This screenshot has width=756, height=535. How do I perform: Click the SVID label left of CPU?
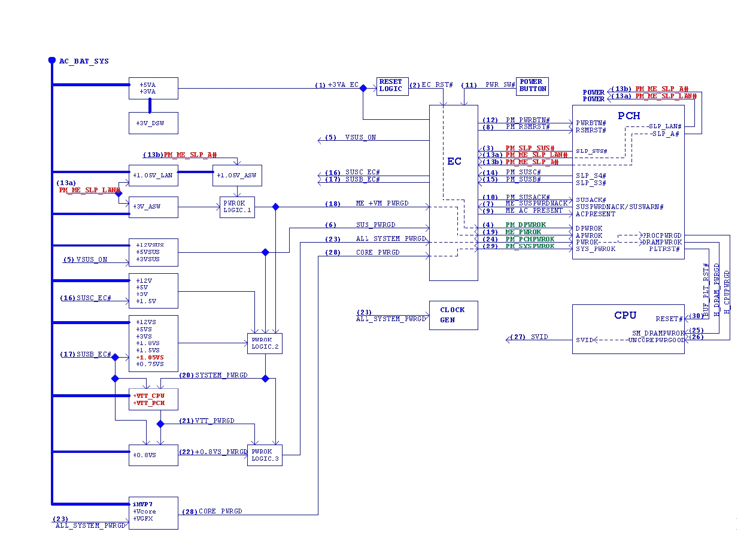pyautogui.click(x=539, y=337)
